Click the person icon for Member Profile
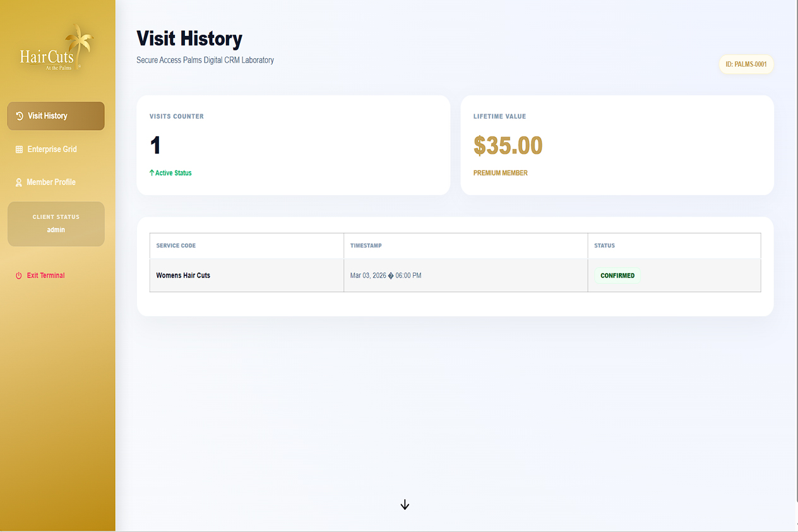This screenshot has height=532, width=798. coord(19,182)
